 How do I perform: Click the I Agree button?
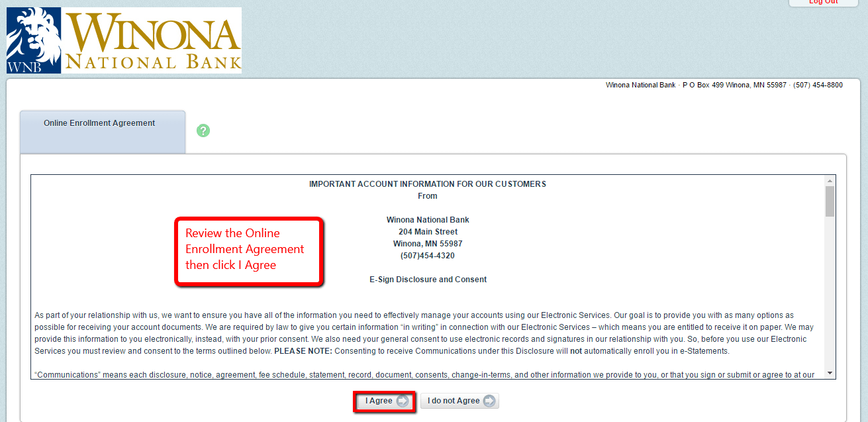384,401
